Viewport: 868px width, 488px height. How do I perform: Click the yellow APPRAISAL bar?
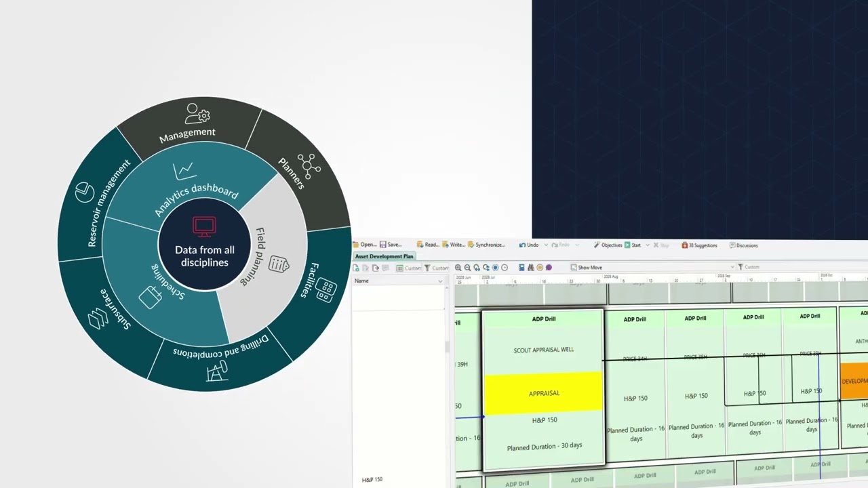[544, 392]
